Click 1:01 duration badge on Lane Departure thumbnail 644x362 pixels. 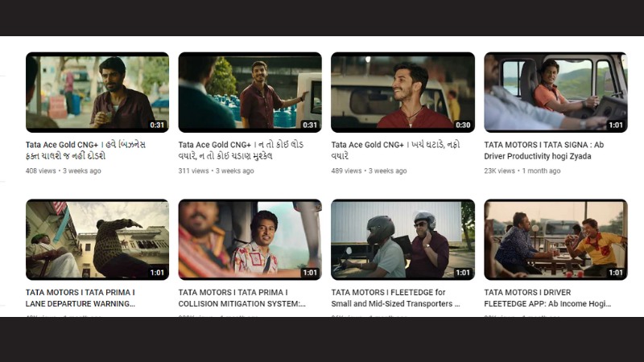point(157,273)
